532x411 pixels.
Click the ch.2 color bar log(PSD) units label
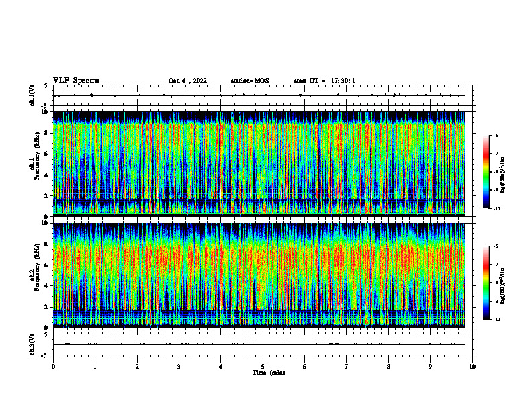(503, 286)
